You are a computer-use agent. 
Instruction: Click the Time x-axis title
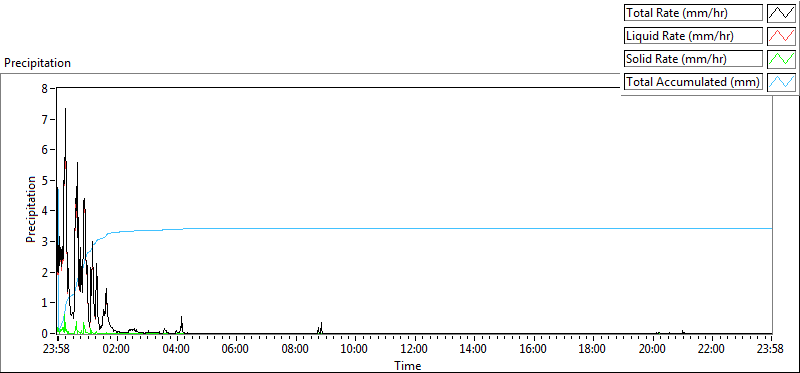408,366
